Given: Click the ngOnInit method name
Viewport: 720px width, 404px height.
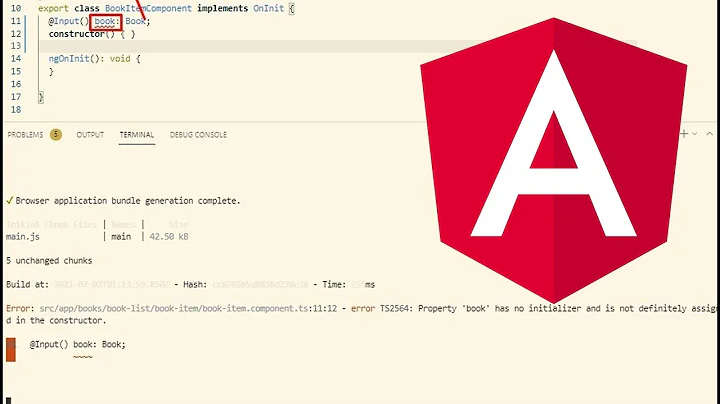Looking at the screenshot, I should (x=69, y=59).
